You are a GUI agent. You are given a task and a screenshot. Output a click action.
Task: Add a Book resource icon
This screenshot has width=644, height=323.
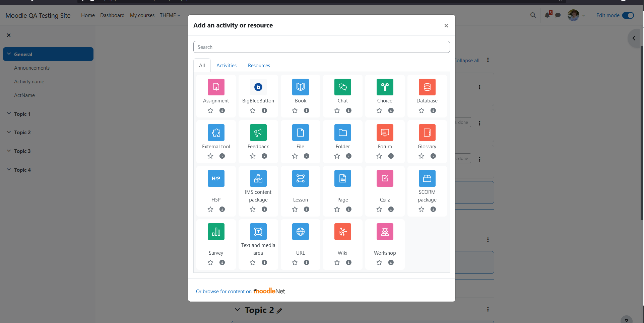coord(301,87)
